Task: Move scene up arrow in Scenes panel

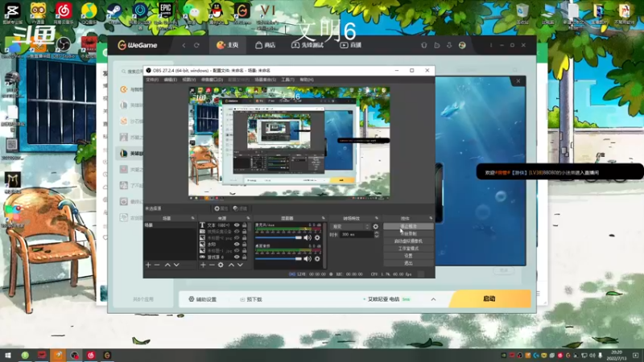Action: (x=167, y=265)
